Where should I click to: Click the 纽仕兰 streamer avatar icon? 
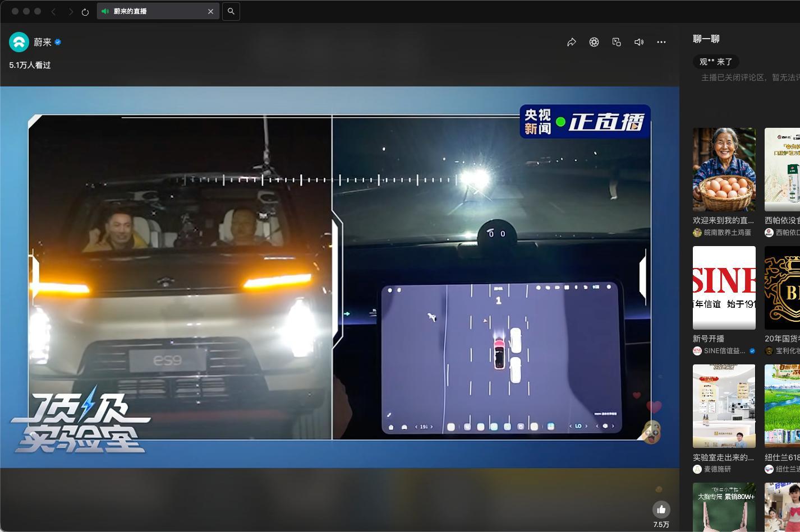(x=769, y=469)
